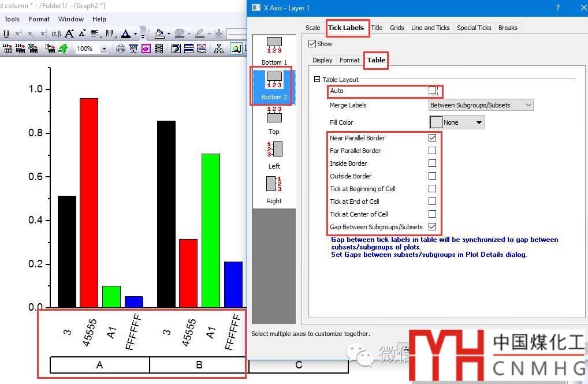Open the Merge Labels dropdown
Viewport: 588px width, 384px height.
[x=481, y=105]
